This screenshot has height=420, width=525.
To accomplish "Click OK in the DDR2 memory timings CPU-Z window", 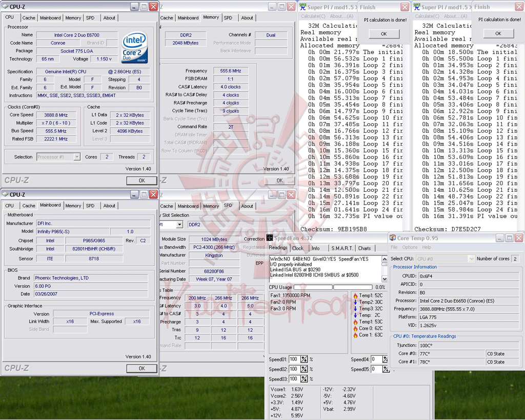I will (x=279, y=181).
